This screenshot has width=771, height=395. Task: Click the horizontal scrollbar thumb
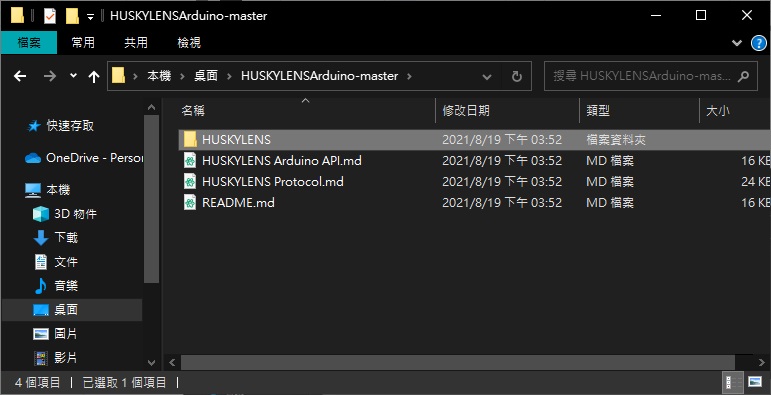coord(458,363)
